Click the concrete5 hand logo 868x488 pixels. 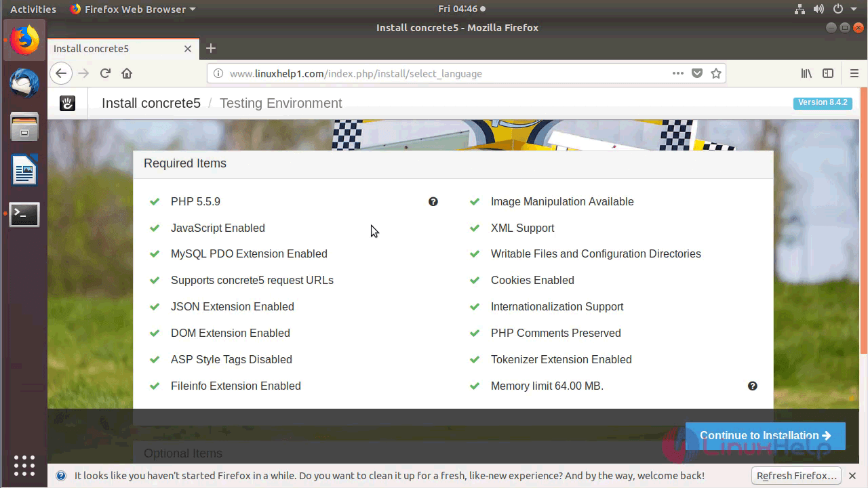tap(67, 103)
